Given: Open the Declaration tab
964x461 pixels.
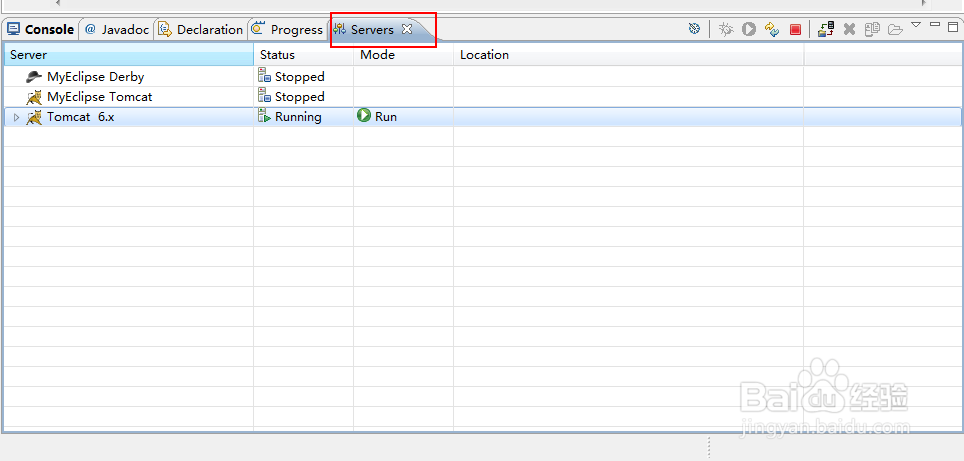Looking at the screenshot, I should click(x=200, y=30).
